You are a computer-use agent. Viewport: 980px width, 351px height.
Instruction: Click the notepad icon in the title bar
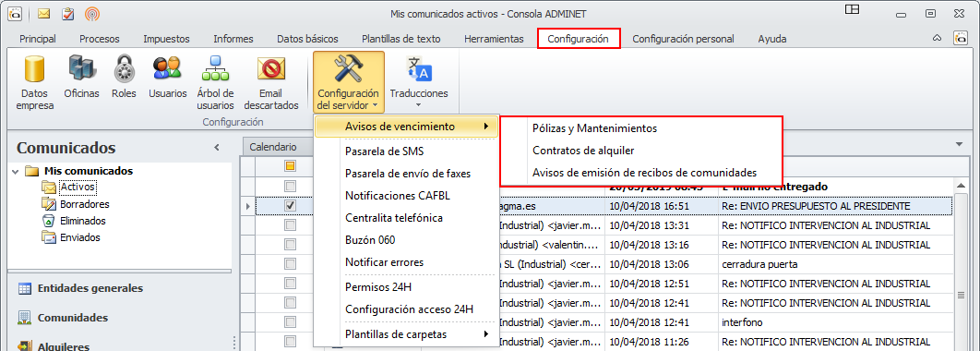(68, 13)
